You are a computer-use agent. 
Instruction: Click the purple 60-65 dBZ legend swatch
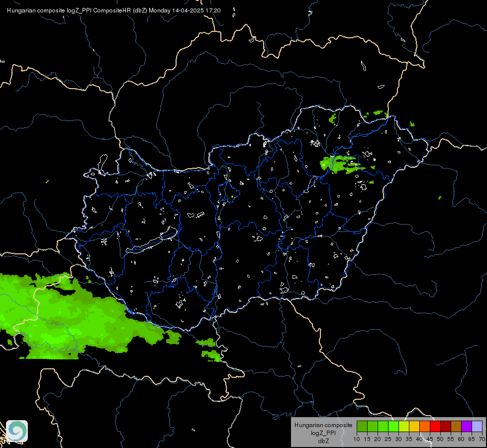[x=467, y=426]
